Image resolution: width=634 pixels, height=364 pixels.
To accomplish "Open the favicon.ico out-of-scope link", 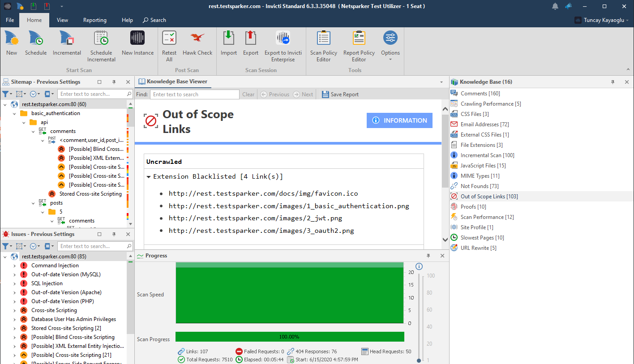I will [263, 194].
